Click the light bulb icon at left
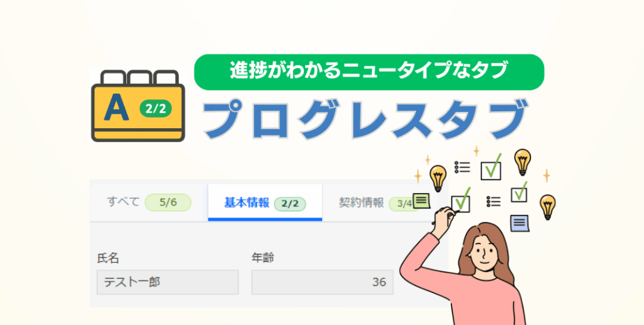The image size is (644, 325). pos(438,179)
